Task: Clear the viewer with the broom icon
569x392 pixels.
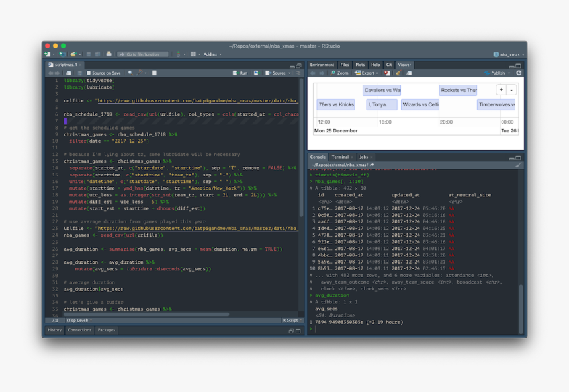Action: tap(398, 73)
